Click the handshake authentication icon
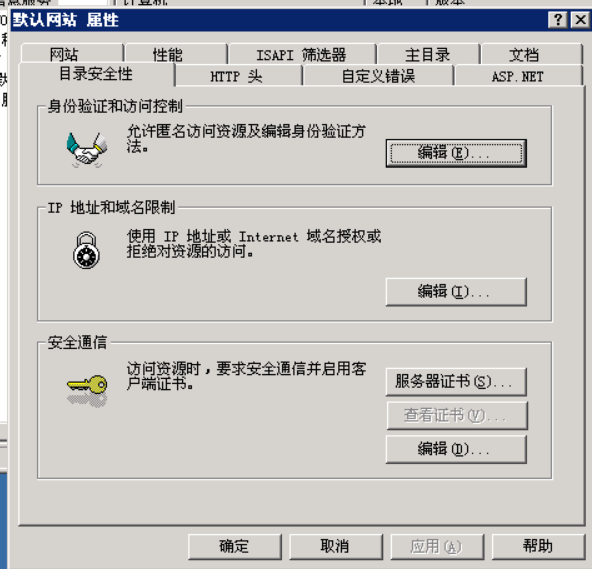This screenshot has height=569, width=592. coord(87,150)
